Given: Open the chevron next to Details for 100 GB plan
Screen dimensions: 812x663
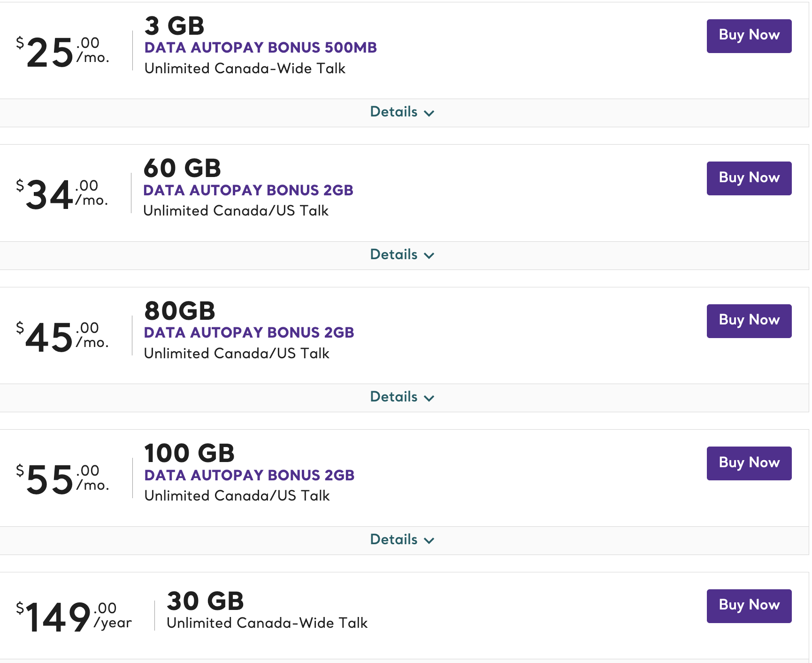Looking at the screenshot, I should pyautogui.click(x=429, y=540).
